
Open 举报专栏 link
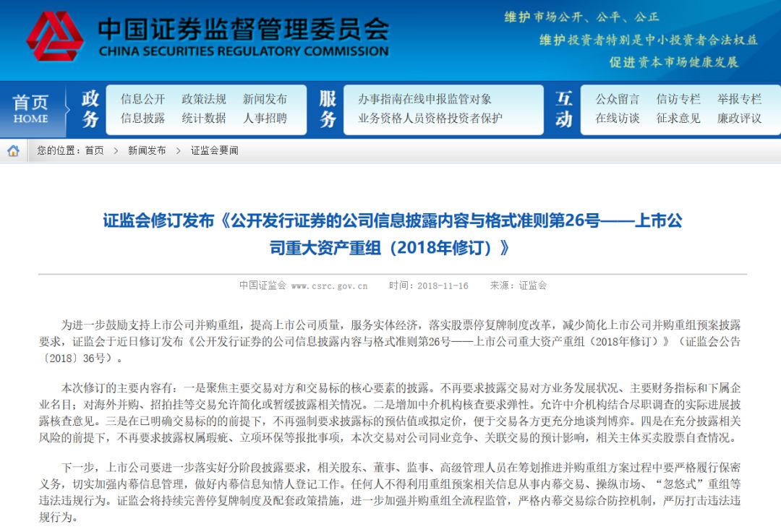(739, 99)
